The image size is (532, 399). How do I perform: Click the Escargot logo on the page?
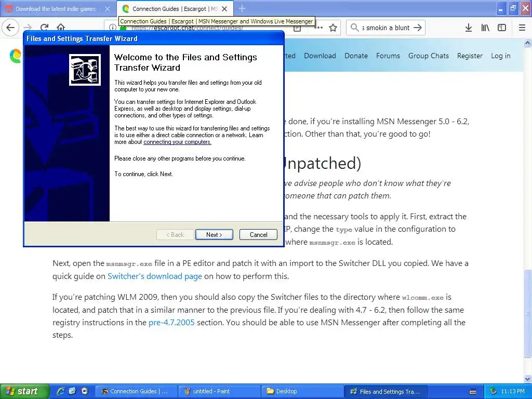point(15,56)
